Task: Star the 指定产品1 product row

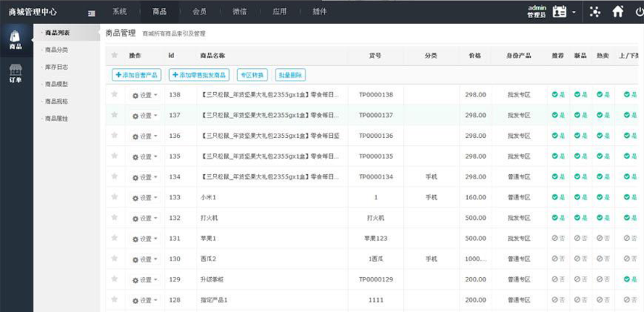Action: point(115,300)
